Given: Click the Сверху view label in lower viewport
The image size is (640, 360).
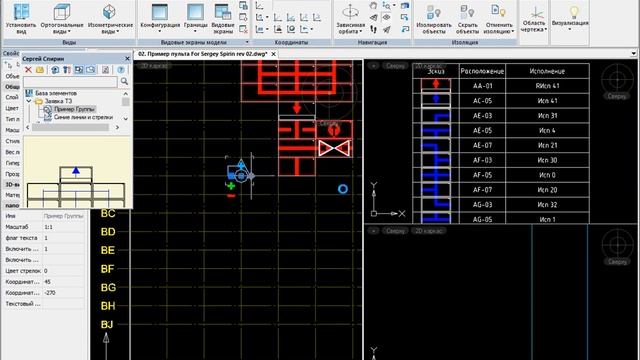Looking at the screenshot, I should pyautogui.click(x=395, y=231).
